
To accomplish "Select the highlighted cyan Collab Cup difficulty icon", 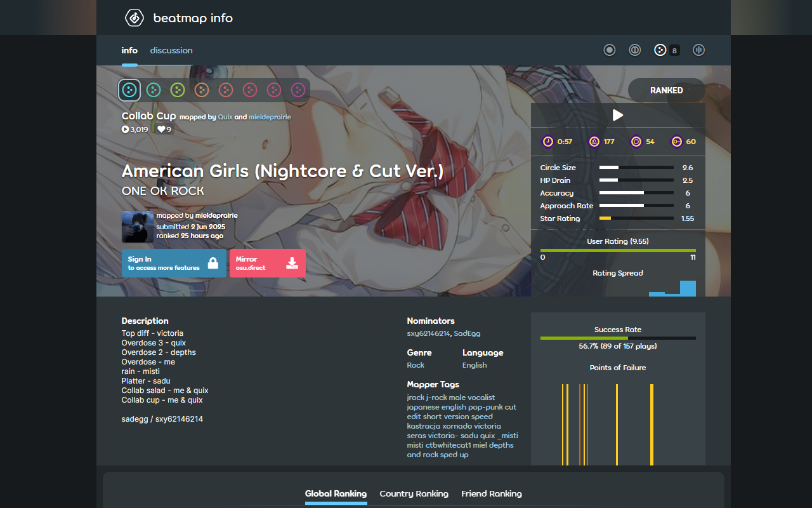I will click(129, 90).
